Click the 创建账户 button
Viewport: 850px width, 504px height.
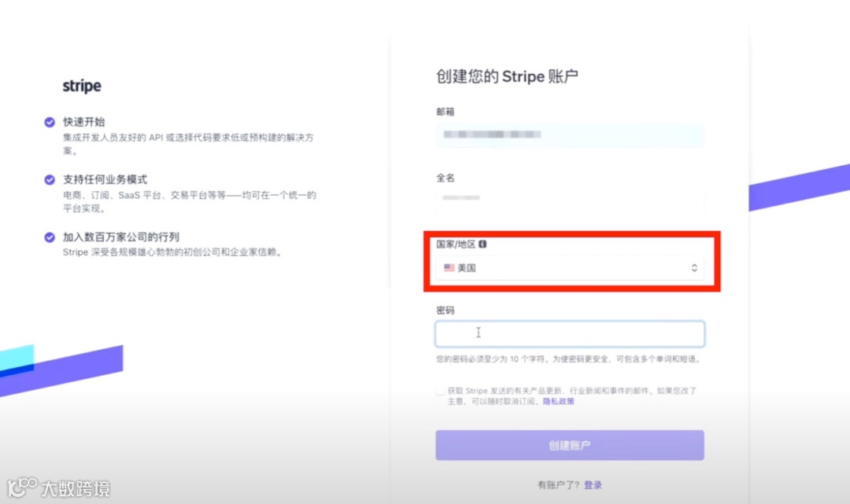(570, 445)
